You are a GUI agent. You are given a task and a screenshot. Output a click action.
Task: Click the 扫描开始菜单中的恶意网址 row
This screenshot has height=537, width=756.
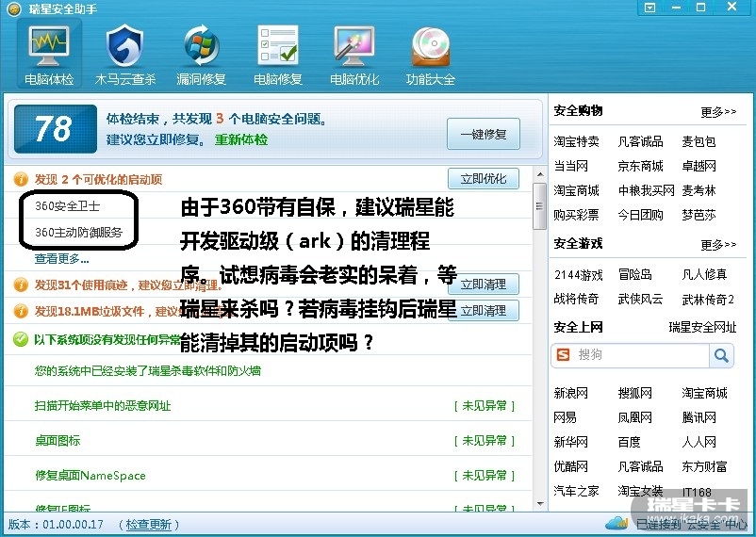269,406
